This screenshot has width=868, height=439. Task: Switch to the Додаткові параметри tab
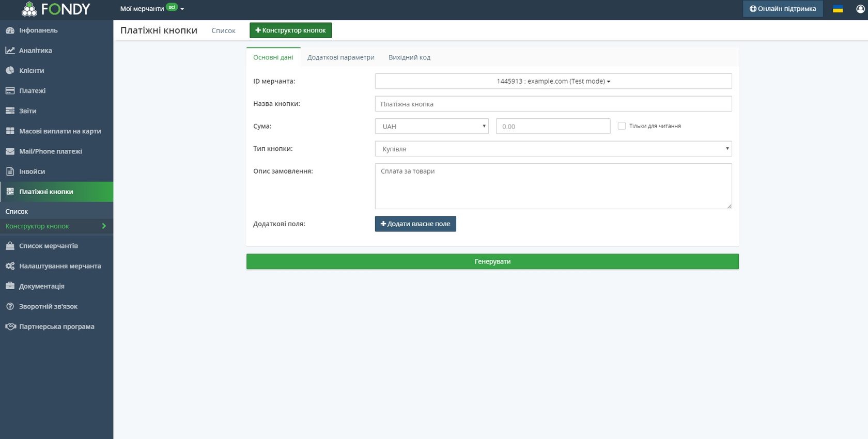(340, 57)
